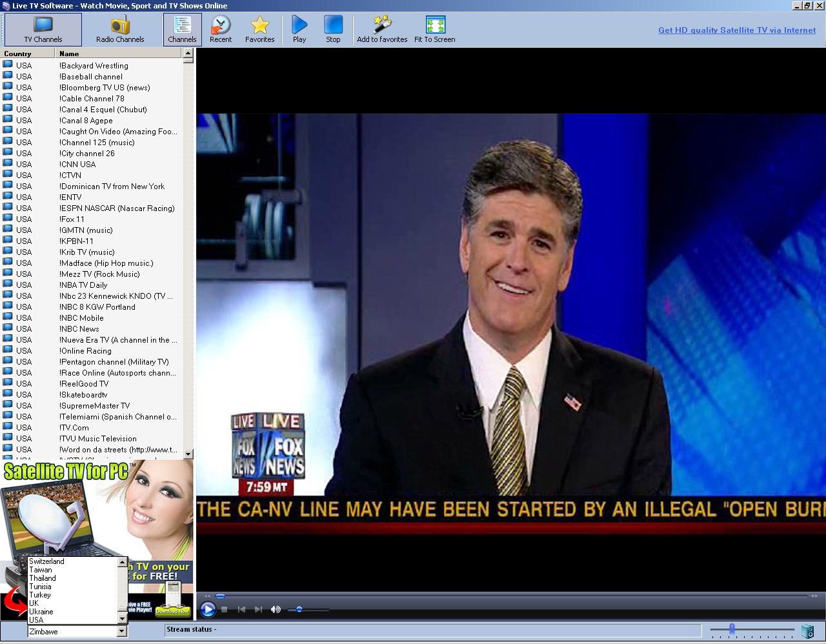This screenshot has width=826, height=644.
Task: Show Recent channels
Action: [221, 30]
